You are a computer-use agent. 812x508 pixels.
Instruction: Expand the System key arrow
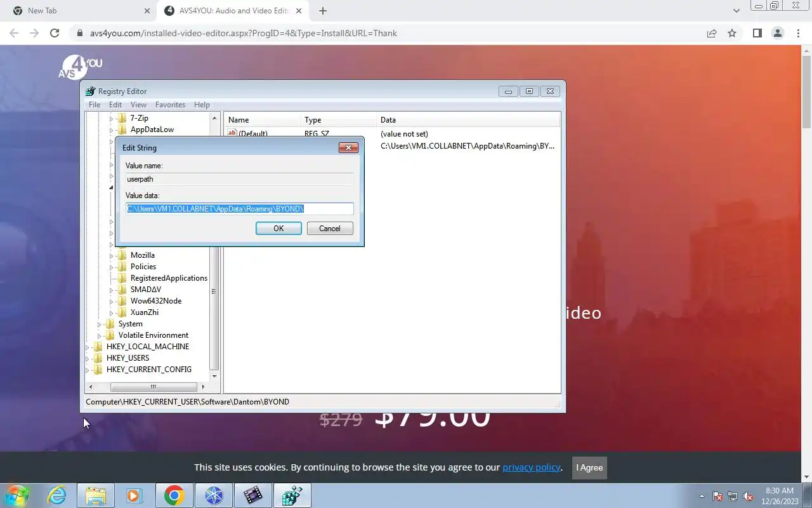99,324
